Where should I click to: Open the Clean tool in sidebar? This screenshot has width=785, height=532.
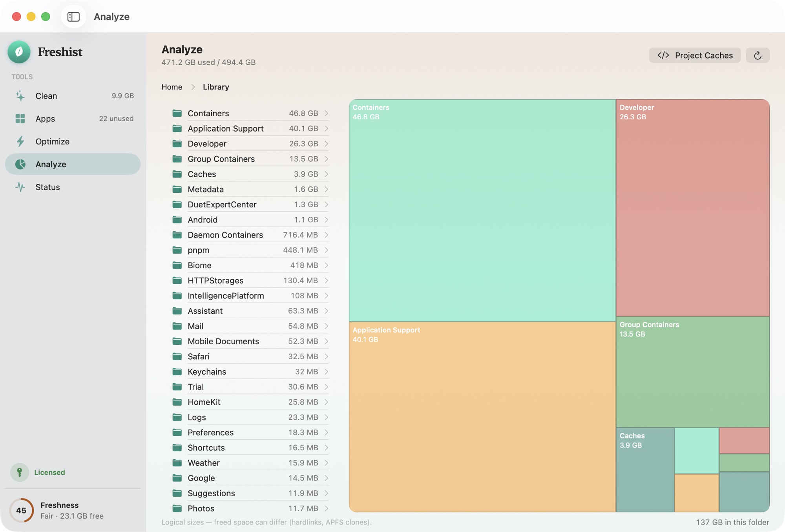click(x=73, y=96)
